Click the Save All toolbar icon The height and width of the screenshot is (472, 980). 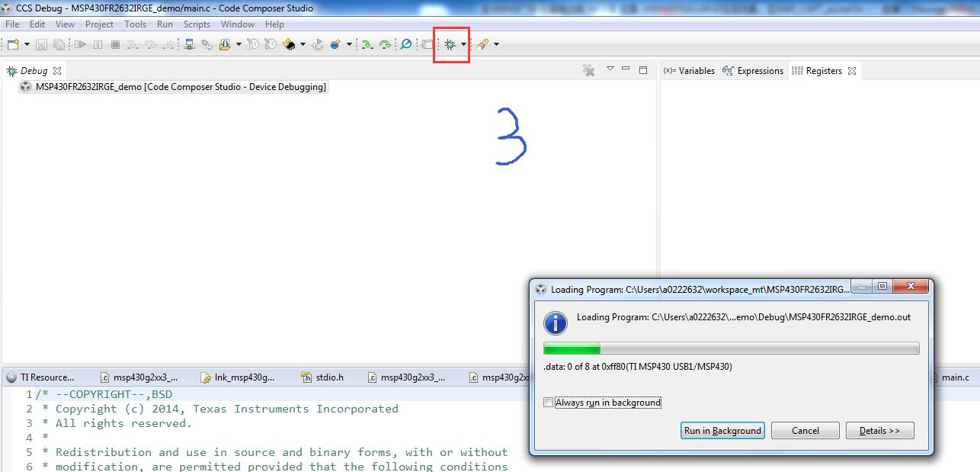[x=59, y=45]
